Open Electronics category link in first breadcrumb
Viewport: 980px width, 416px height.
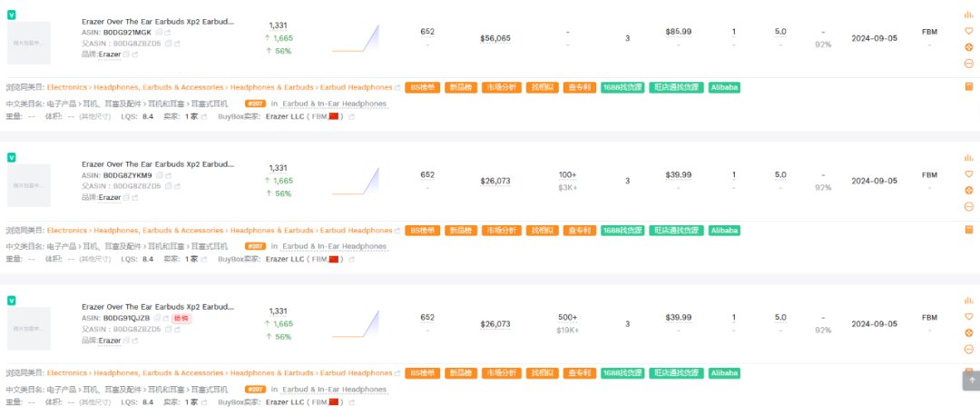point(67,87)
